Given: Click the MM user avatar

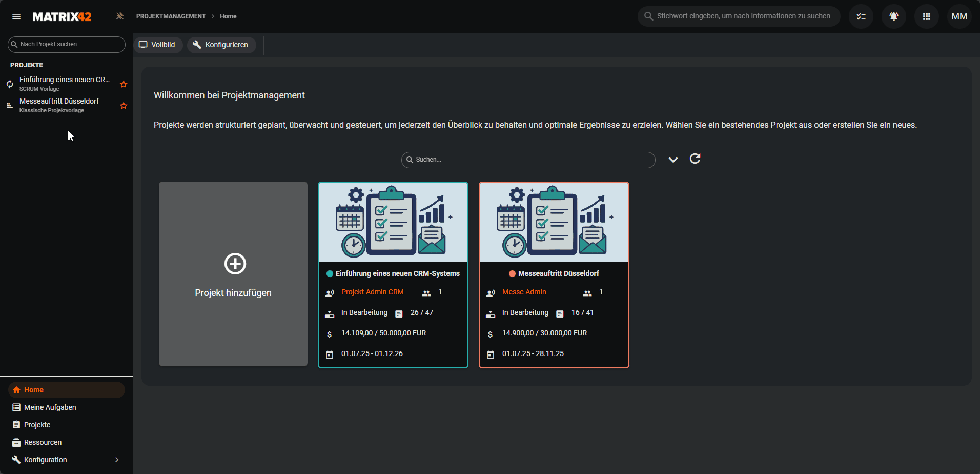Looking at the screenshot, I should click(x=959, y=16).
